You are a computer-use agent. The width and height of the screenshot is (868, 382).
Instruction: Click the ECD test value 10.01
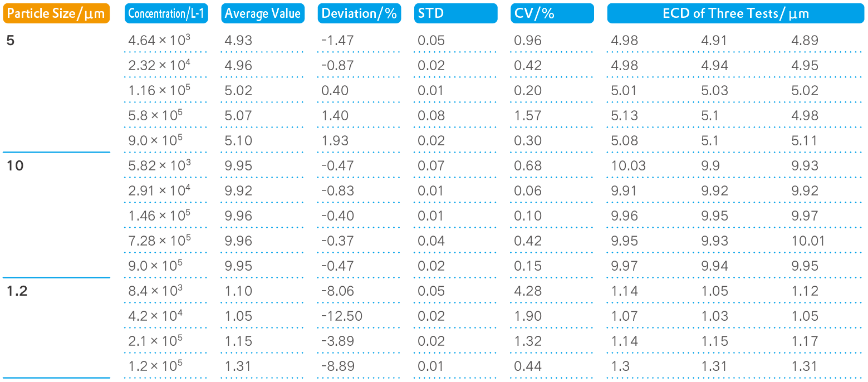click(808, 241)
